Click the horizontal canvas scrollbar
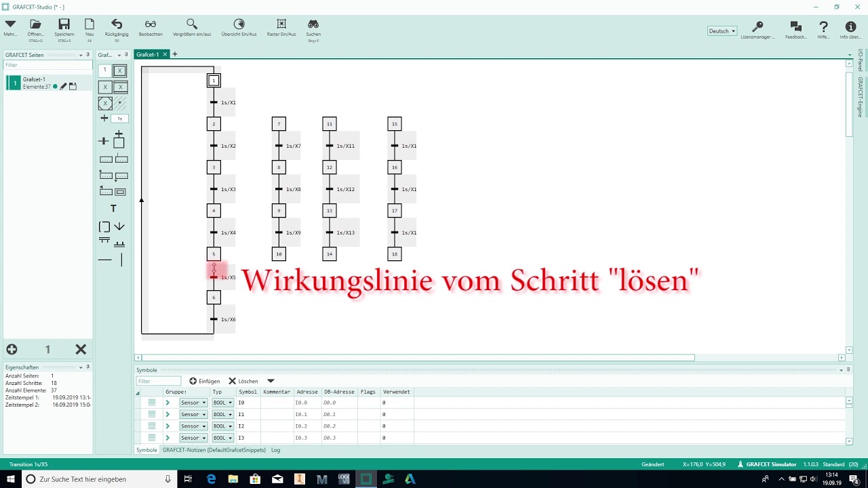 point(418,357)
